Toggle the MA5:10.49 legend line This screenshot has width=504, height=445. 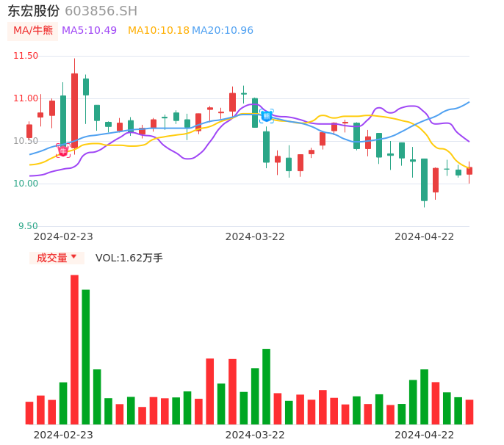[x=89, y=30]
